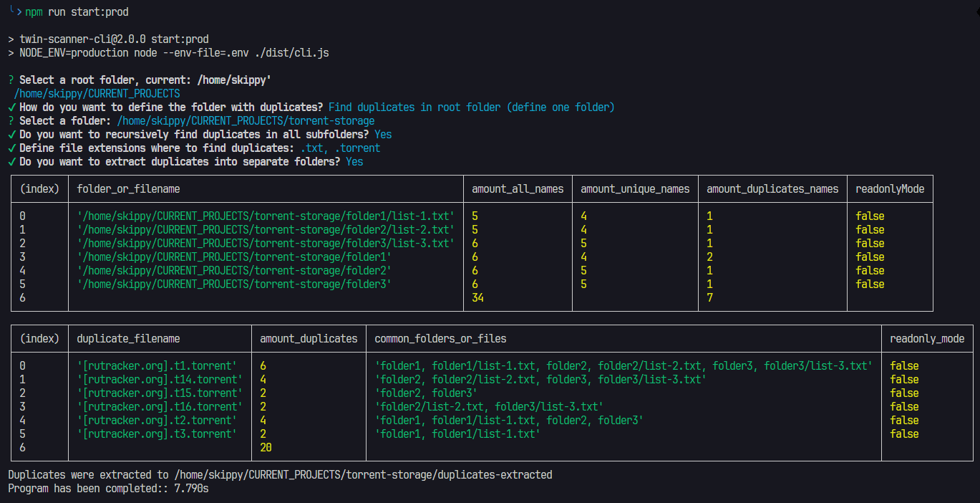Click the 'readonlyMode' column header

click(x=890, y=189)
